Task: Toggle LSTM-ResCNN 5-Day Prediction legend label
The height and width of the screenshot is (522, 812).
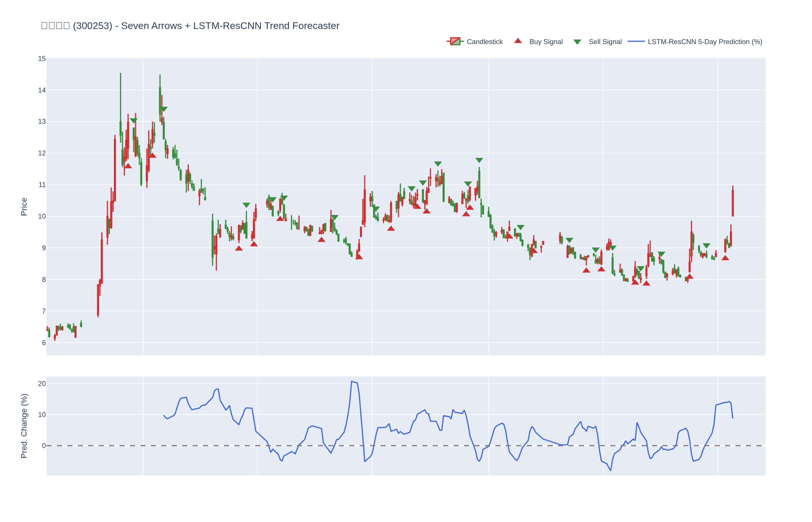Action: click(x=705, y=42)
